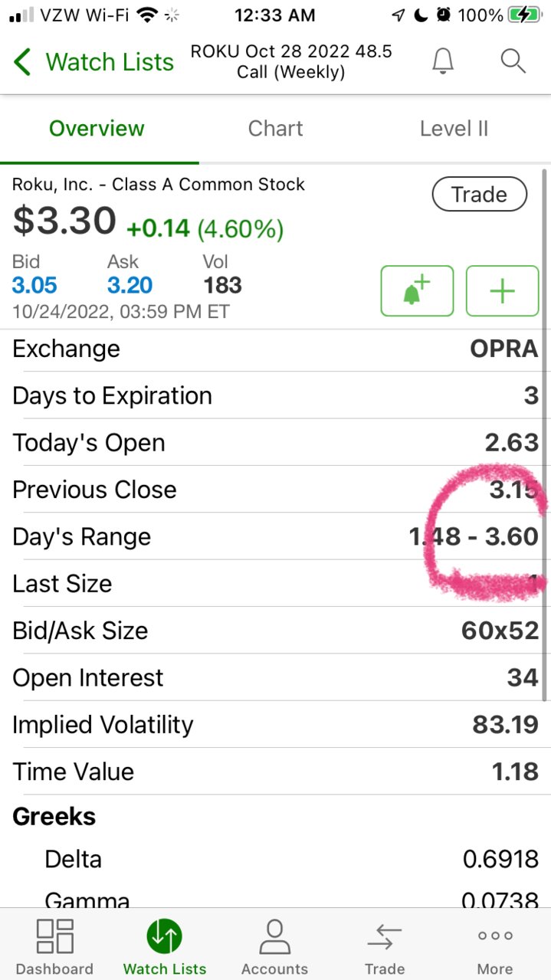Open the Accounts person icon
This screenshot has width=551, height=980.
click(x=274, y=936)
